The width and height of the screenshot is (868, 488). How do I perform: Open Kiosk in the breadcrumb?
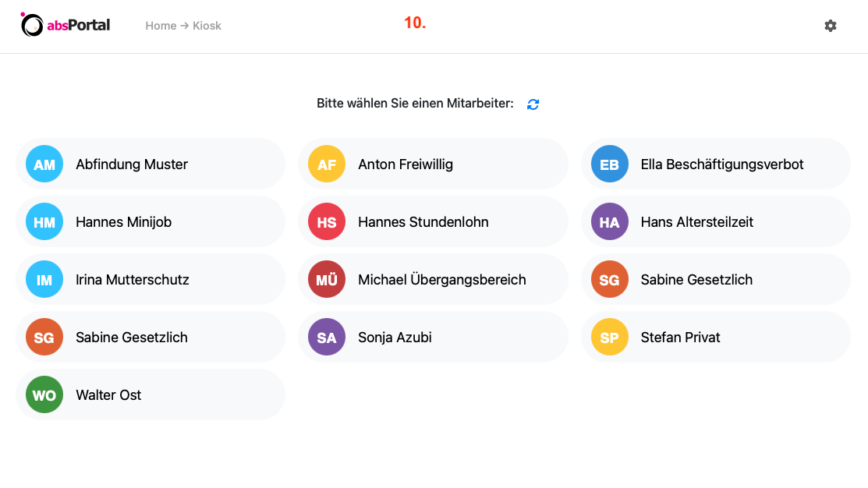(x=207, y=26)
